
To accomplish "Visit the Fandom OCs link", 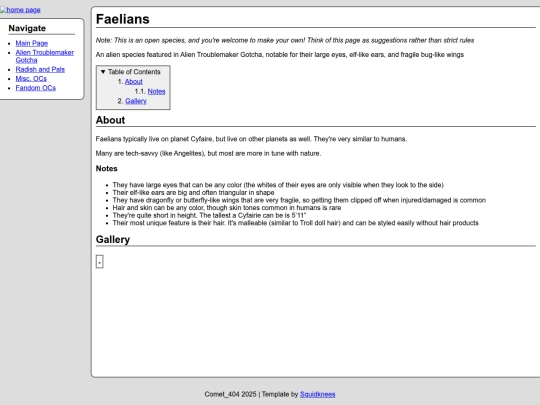I will click(x=35, y=88).
